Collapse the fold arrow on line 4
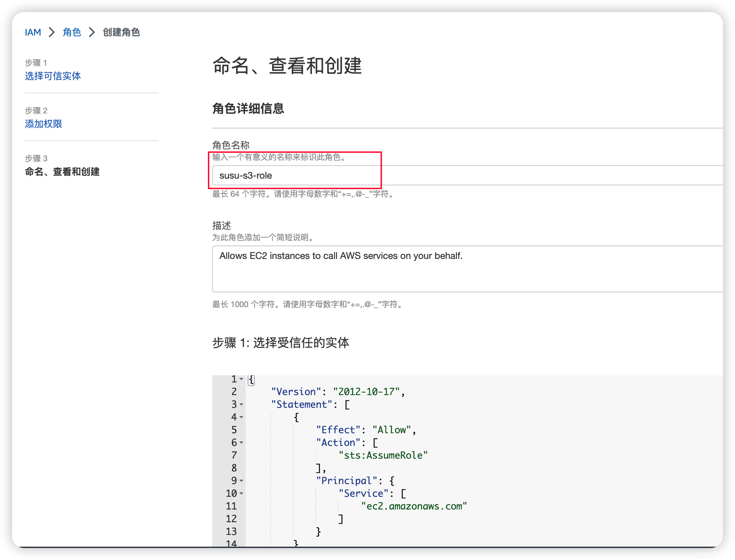The width and height of the screenshot is (735, 560). click(241, 417)
